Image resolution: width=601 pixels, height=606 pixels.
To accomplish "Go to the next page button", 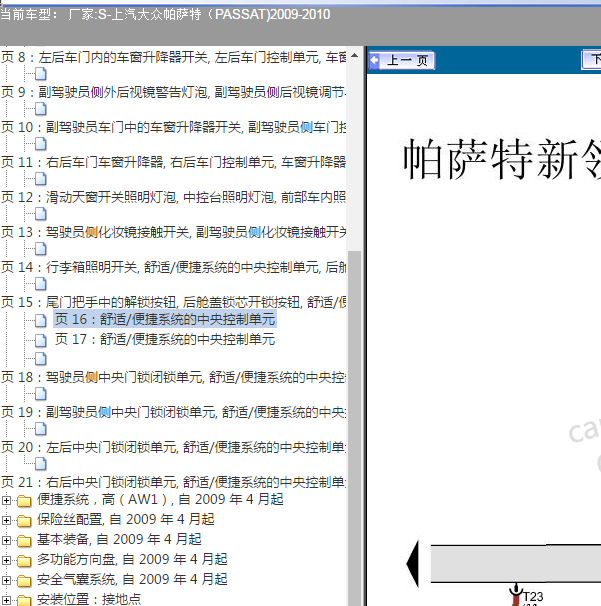I will coord(591,60).
